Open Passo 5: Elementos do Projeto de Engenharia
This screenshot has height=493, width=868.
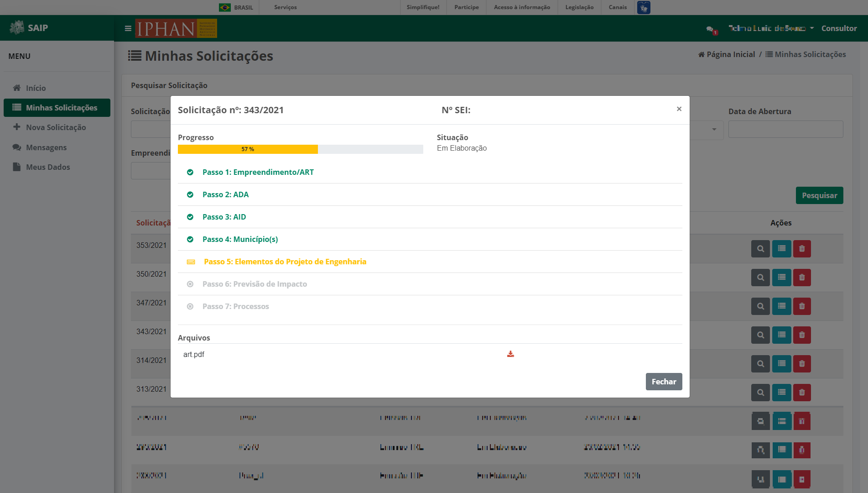(285, 262)
